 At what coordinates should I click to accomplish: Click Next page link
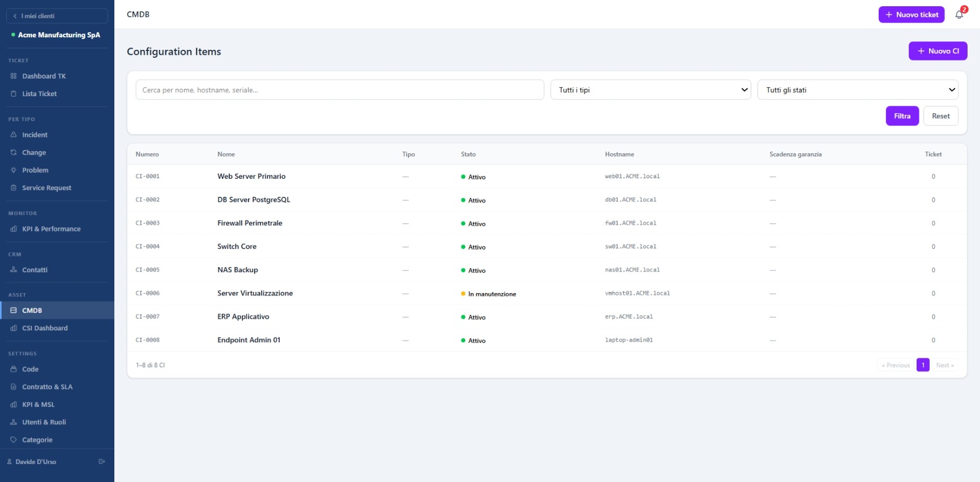pos(944,365)
